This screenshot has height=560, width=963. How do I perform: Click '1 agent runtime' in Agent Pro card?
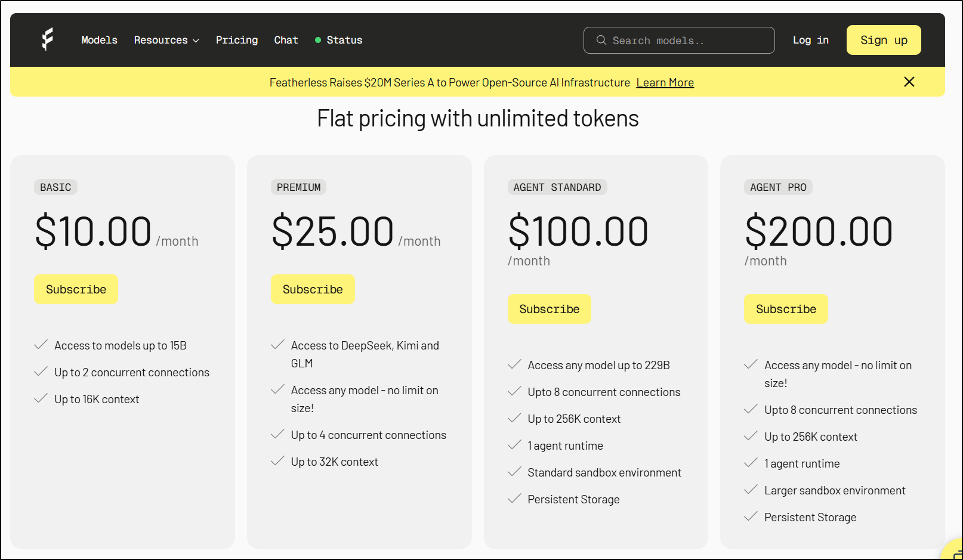(802, 463)
